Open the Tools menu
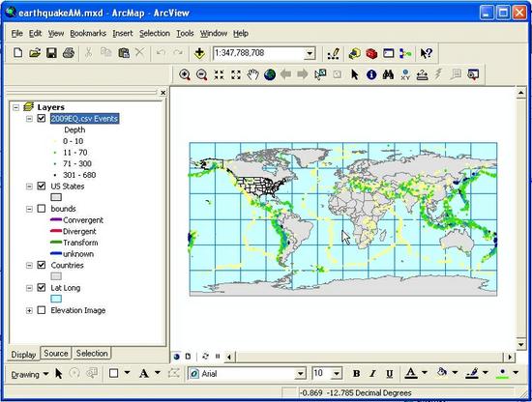The image size is (532, 402). pyautogui.click(x=185, y=33)
